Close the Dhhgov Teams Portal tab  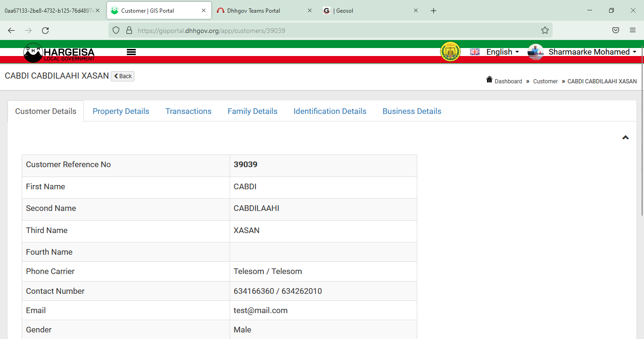point(310,10)
